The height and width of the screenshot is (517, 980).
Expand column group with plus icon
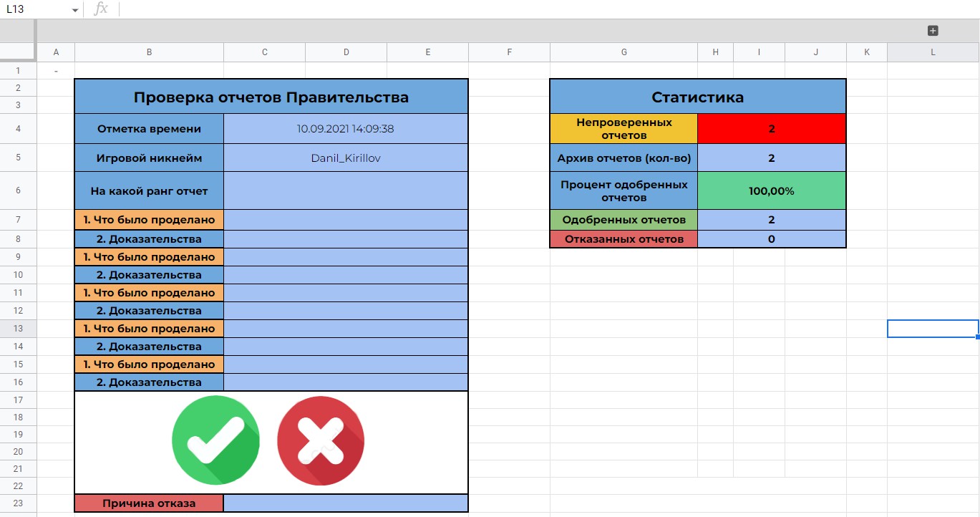(933, 31)
